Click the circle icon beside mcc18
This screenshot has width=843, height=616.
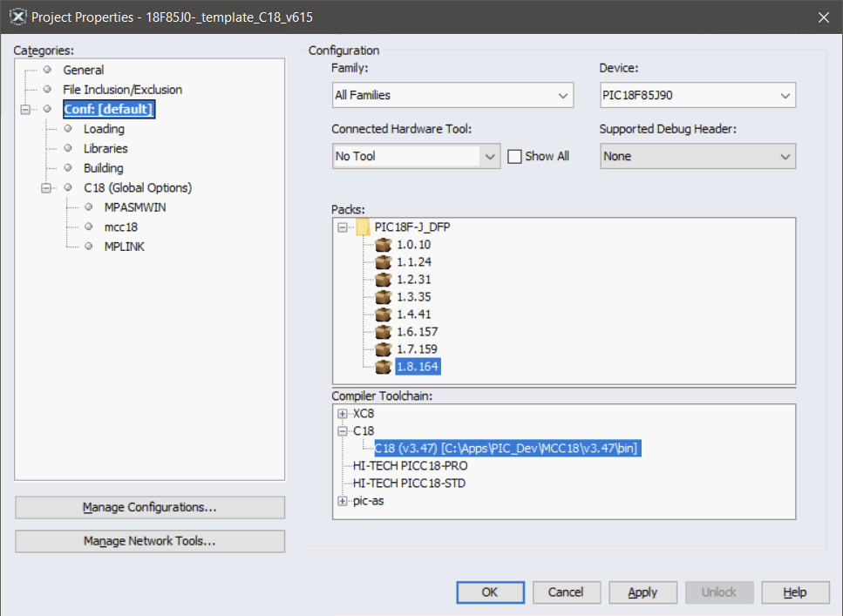88,227
